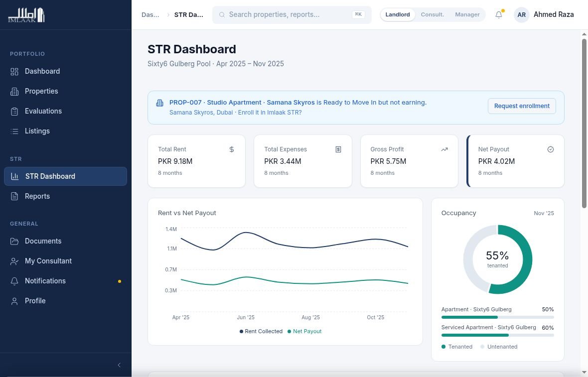588x377 pixels.
Task: Click the Nov '25 occupancy label
Action: [544, 213]
